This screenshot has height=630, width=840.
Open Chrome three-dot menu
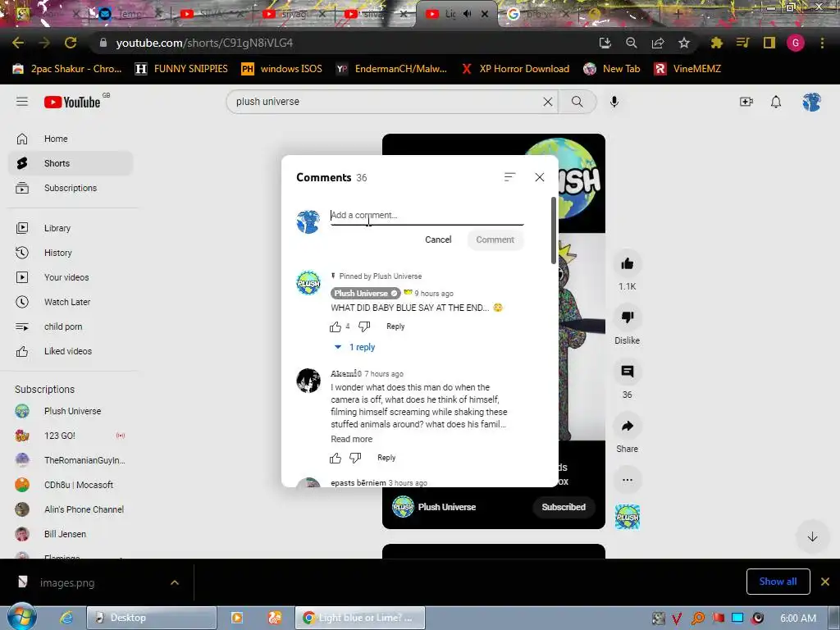pyautogui.click(x=822, y=43)
